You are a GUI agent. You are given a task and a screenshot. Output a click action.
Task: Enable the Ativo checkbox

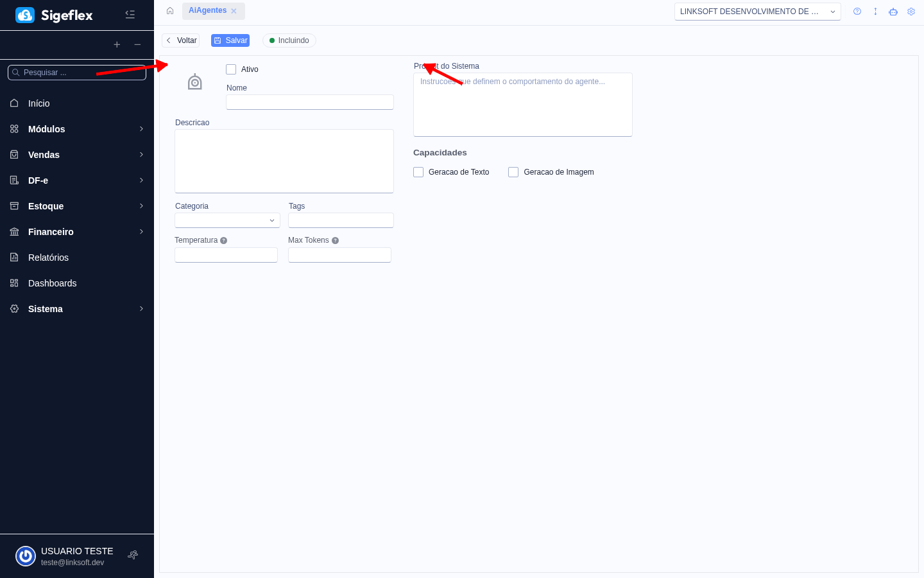pyautogui.click(x=232, y=69)
